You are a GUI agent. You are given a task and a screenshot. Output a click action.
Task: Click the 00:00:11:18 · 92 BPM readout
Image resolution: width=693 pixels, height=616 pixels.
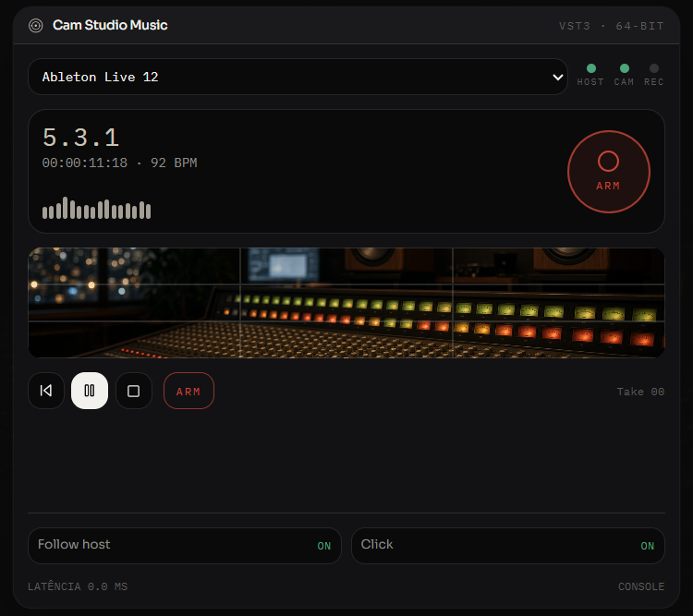coord(120,163)
